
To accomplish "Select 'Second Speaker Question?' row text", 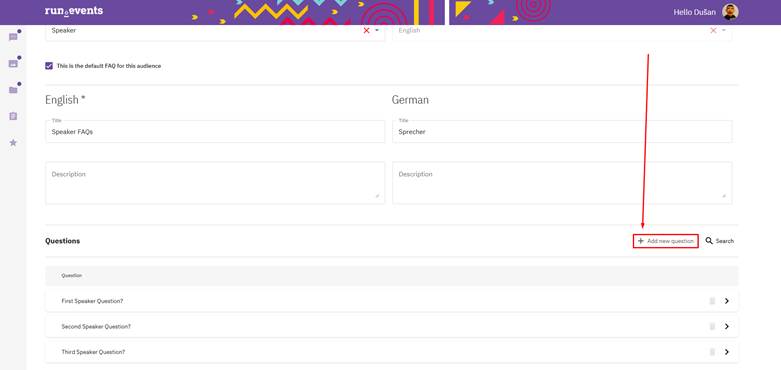I will 96,326.
